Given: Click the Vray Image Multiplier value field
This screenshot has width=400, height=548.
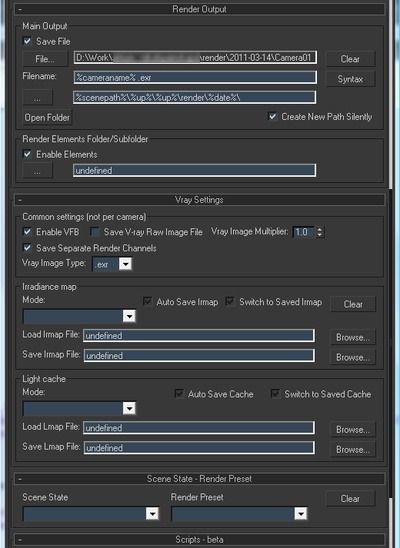Looking at the screenshot, I should coord(303,232).
